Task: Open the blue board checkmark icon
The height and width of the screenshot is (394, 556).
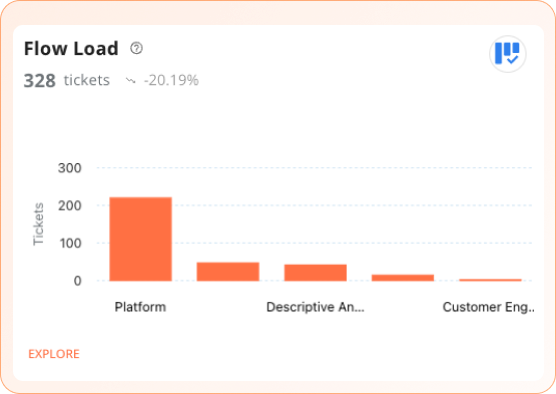Action: pos(507,54)
